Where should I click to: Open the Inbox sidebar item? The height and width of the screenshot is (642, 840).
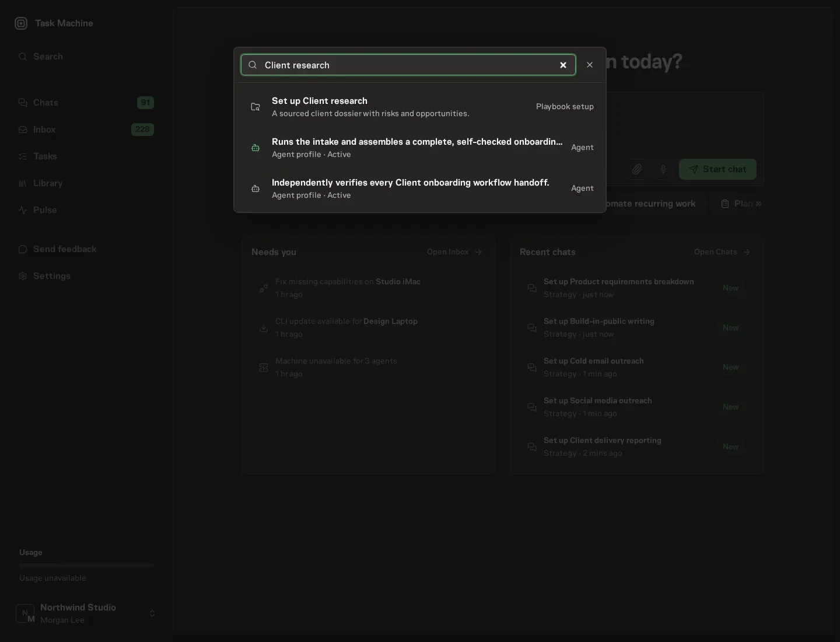(86, 130)
